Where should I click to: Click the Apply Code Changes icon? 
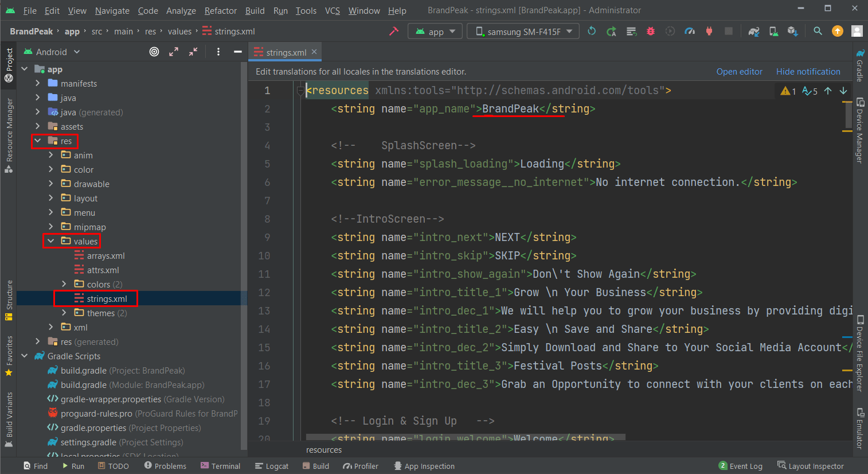point(631,31)
